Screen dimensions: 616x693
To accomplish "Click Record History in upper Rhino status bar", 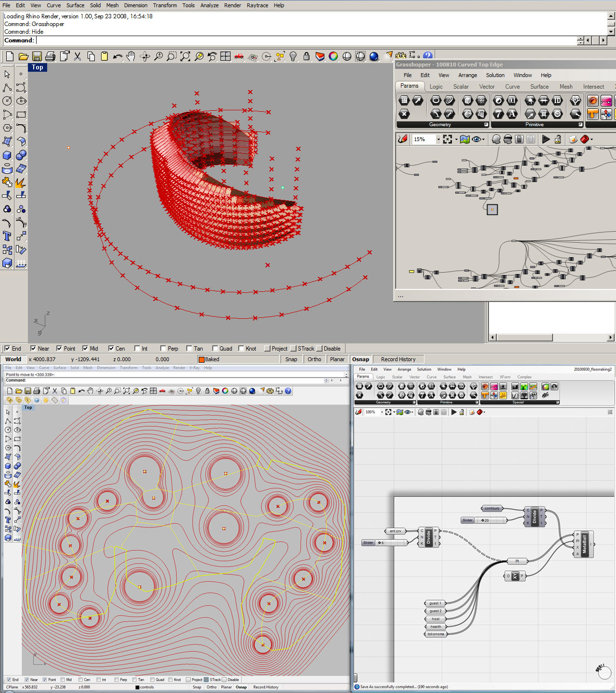I will tap(398, 359).
